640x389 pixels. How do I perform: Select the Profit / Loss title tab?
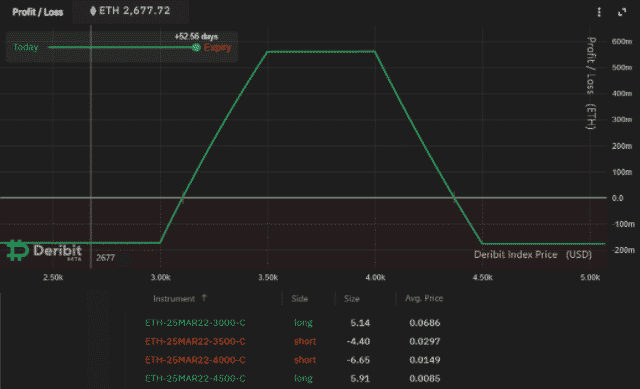point(38,12)
